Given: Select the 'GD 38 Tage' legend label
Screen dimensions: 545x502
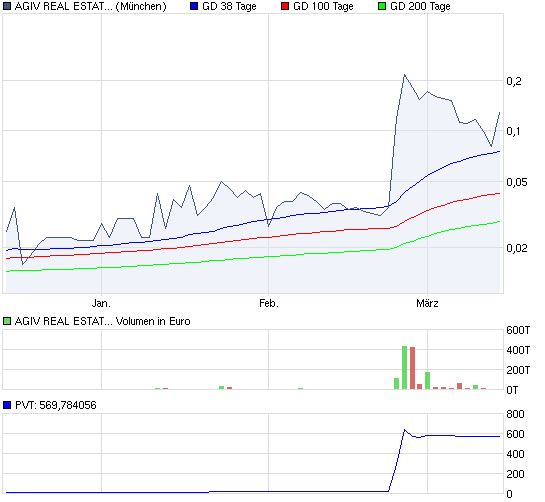Looking at the screenshot, I should pos(229,6).
